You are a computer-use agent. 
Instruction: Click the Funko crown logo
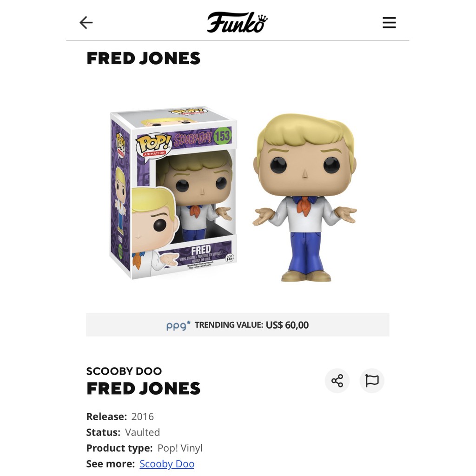point(237,22)
